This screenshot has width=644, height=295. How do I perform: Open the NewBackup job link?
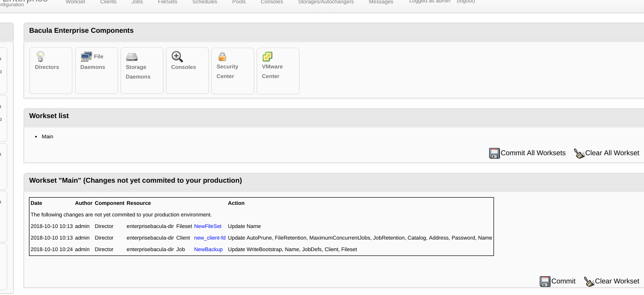(x=208, y=249)
